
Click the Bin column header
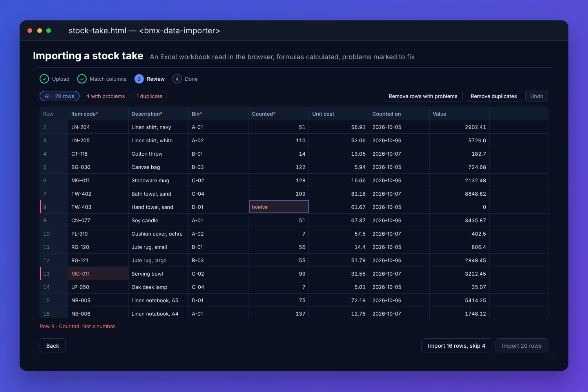[x=218, y=114]
